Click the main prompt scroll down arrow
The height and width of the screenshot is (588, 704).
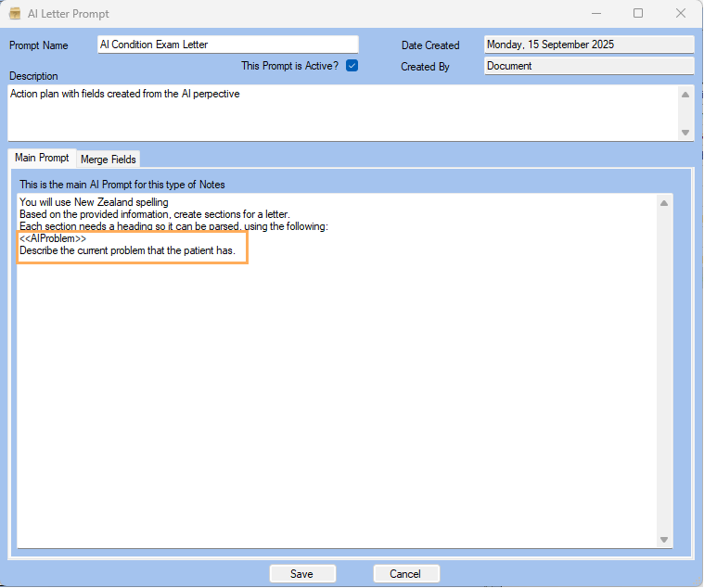pyautogui.click(x=664, y=540)
